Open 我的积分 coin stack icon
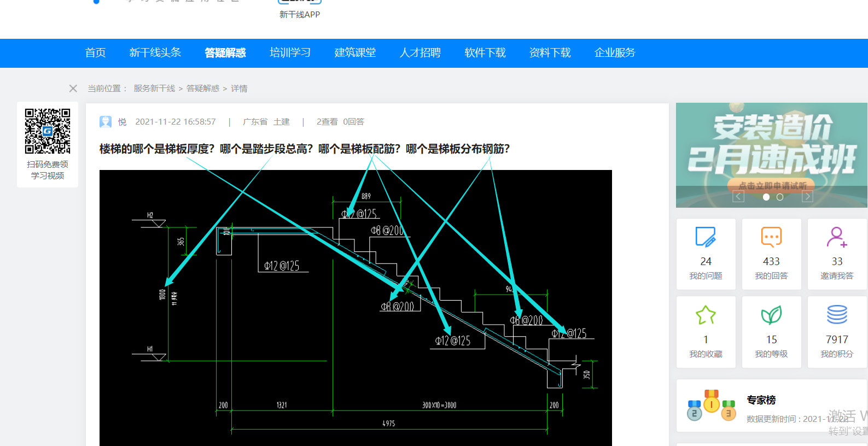The width and height of the screenshot is (868, 446). tap(837, 315)
